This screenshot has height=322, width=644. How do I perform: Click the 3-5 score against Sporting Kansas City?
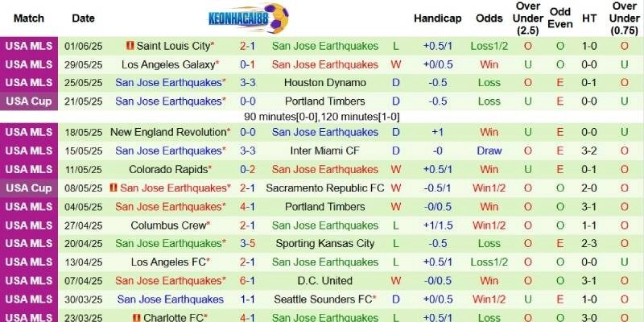[x=248, y=243]
